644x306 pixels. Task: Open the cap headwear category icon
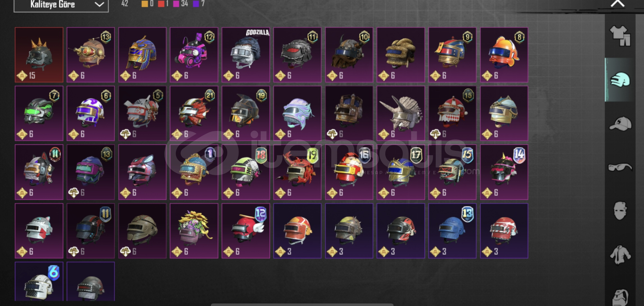point(620,124)
